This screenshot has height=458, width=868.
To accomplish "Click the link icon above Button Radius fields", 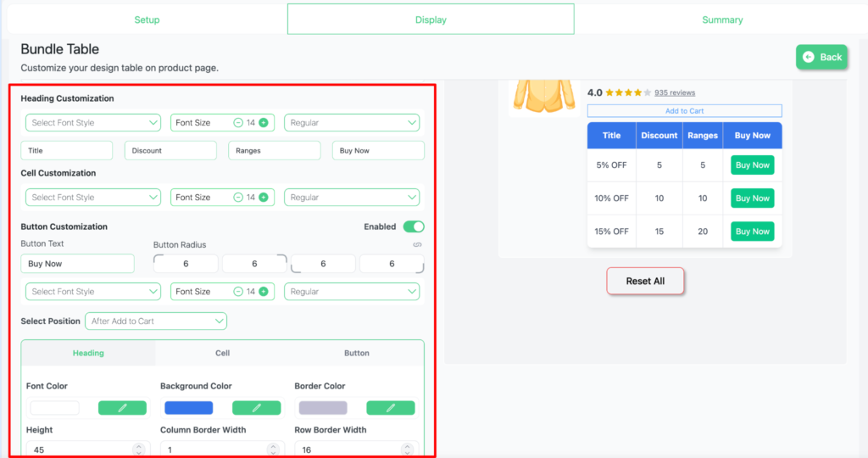I will (x=417, y=245).
